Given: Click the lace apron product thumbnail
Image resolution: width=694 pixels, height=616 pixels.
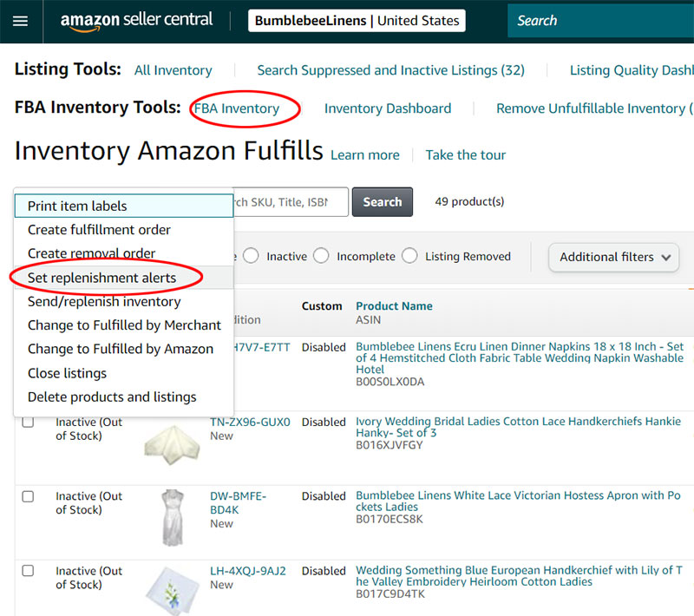Looking at the screenshot, I should pos(172,516).
